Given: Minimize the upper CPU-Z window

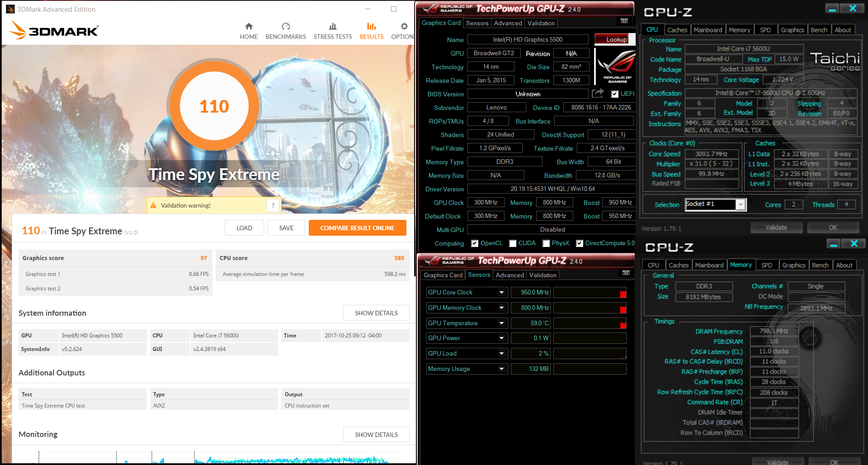Looking at the screenshot, I should [x=831, y=8].
